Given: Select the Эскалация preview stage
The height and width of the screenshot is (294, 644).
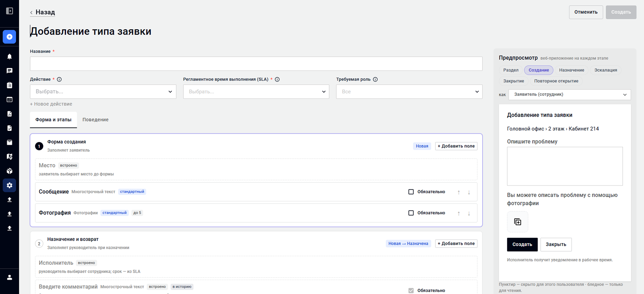Looking at the screenshot, I should pos(606,70).
